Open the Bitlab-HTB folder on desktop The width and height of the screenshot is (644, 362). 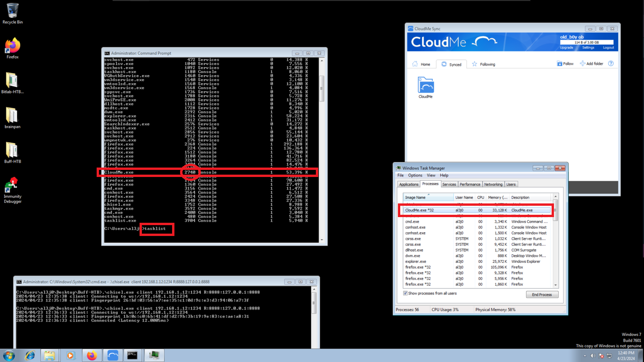(x=13, y=83)
